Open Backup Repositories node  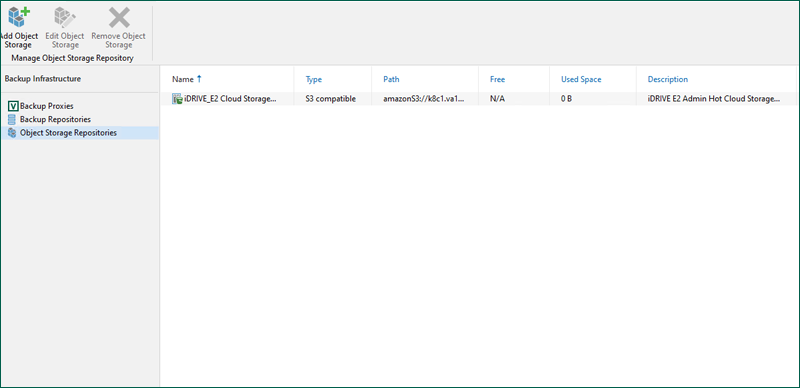55,119
